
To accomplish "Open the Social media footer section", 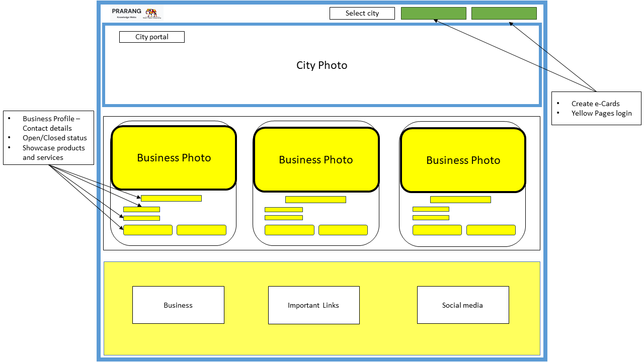I will tap(462, 305).
